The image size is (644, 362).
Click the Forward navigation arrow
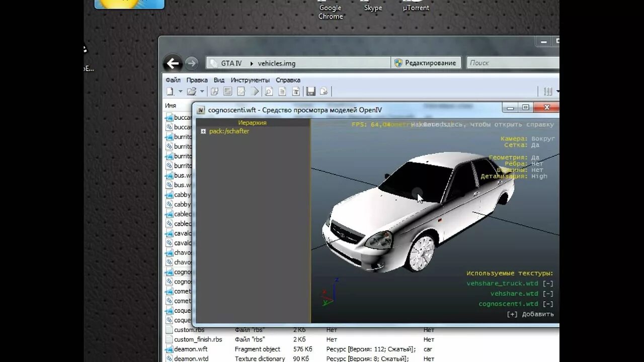[x=191, y=63]
